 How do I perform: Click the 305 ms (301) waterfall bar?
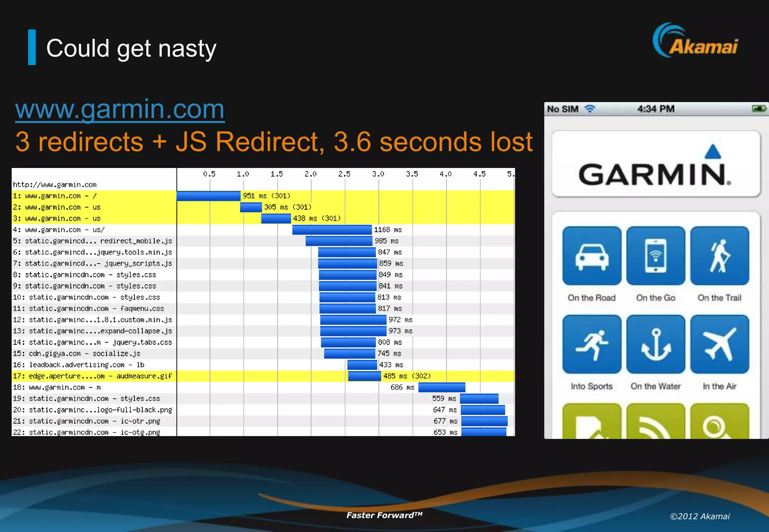click(251, 207)
